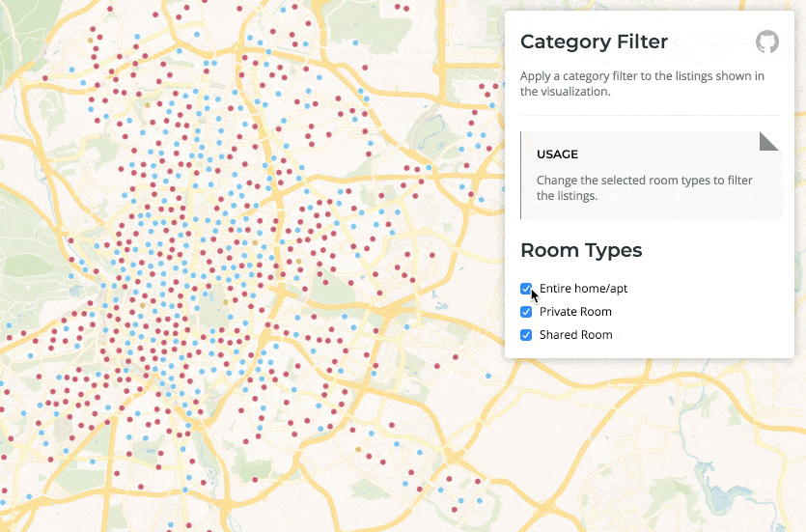Screen dimensions: 806x532
Task: Collapse the USAGE box corner fold
Action: [769, 141]
